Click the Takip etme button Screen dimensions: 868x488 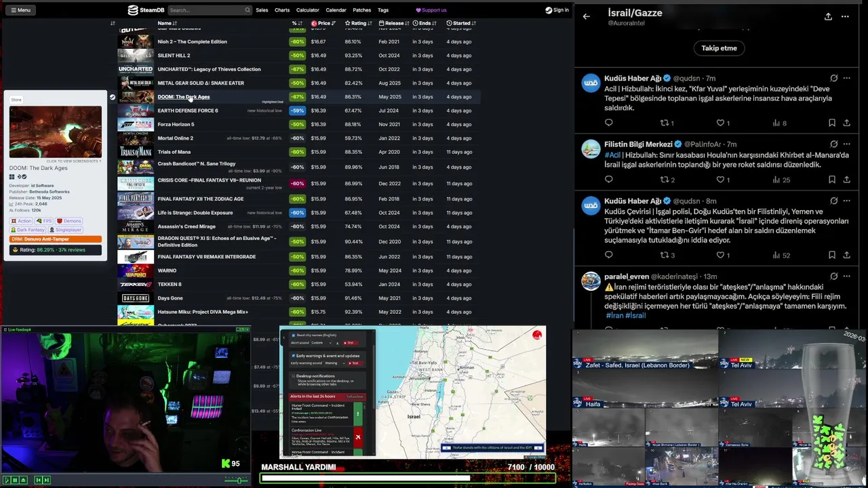[719, 48]
